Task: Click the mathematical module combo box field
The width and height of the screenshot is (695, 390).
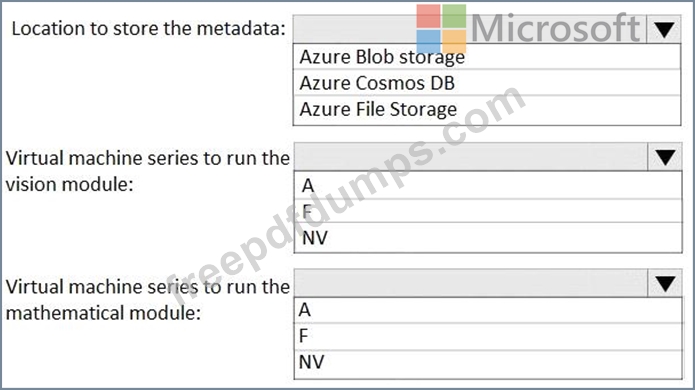Action: tap(471, 283)
